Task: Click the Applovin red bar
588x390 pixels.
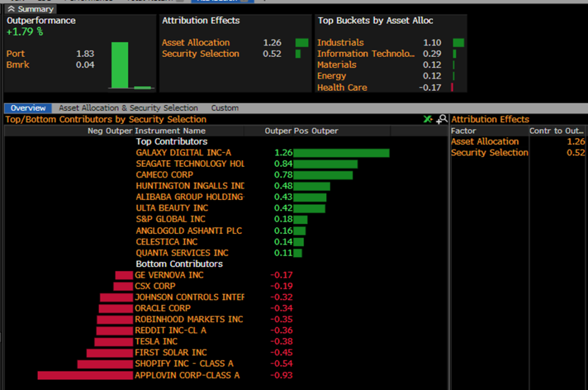Action: coord(85,375)
